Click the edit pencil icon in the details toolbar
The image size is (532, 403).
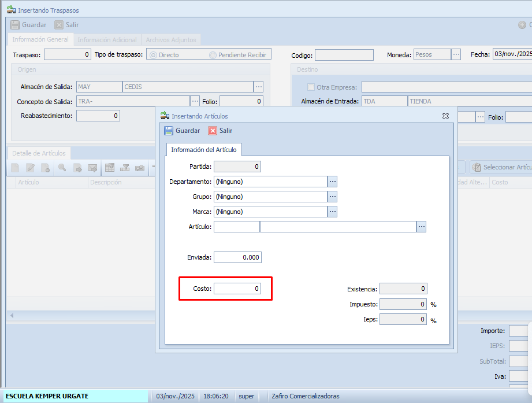(x=30, y=168)
